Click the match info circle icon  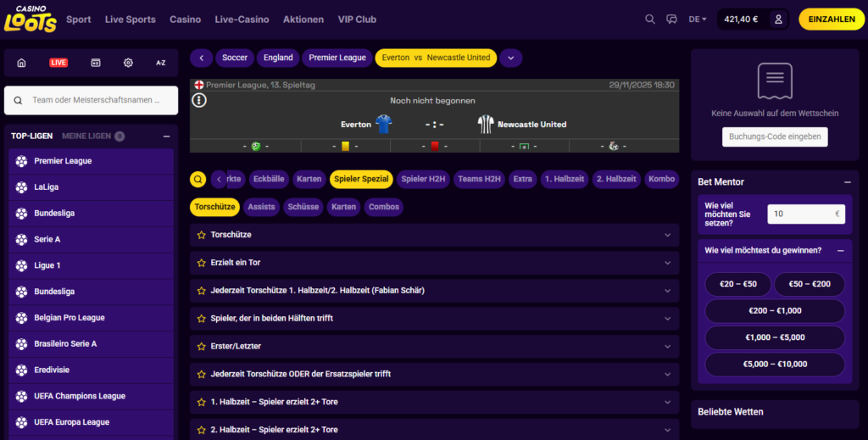199,100
